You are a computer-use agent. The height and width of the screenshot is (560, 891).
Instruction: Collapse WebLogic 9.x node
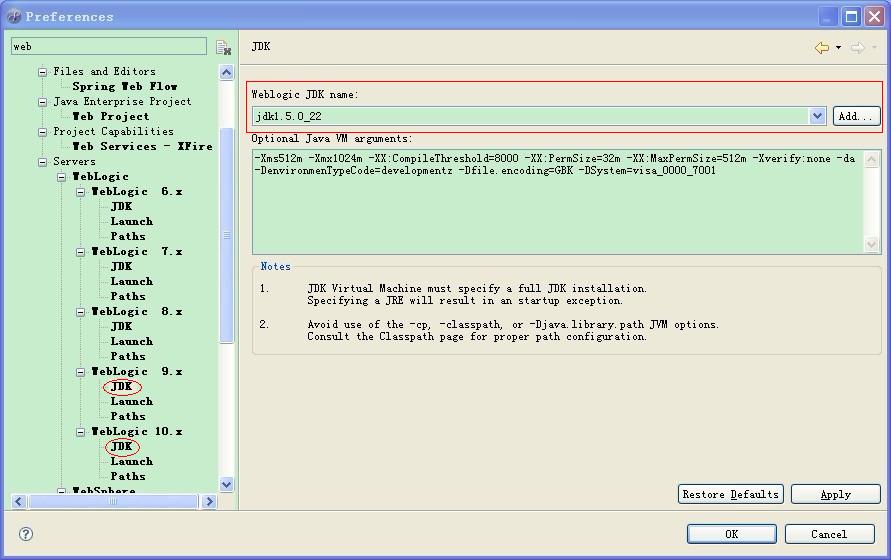click(81, 372)
